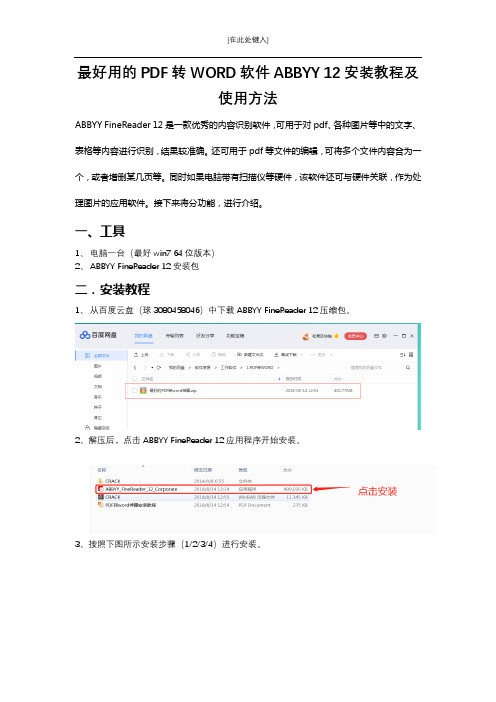Click the Baidu Netdisk cloud logo
Viewport: 496px width, 702px height.
coord(85,335)
